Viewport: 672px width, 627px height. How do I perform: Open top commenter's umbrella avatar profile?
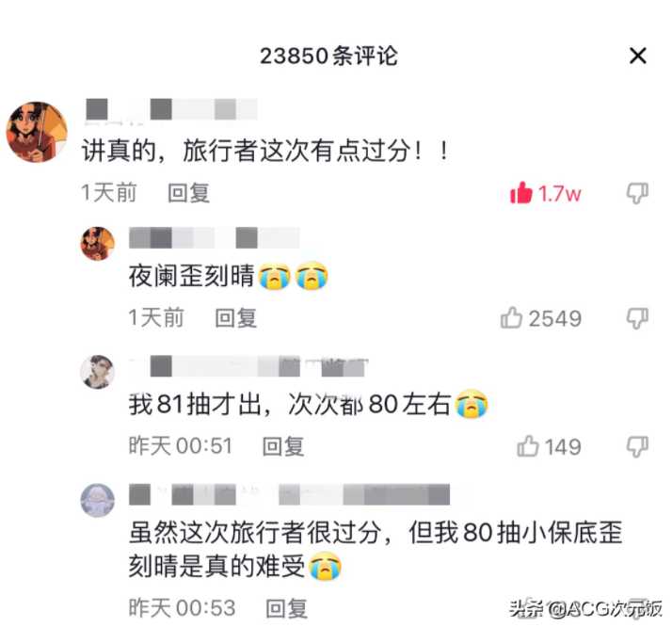coord(37,132)
